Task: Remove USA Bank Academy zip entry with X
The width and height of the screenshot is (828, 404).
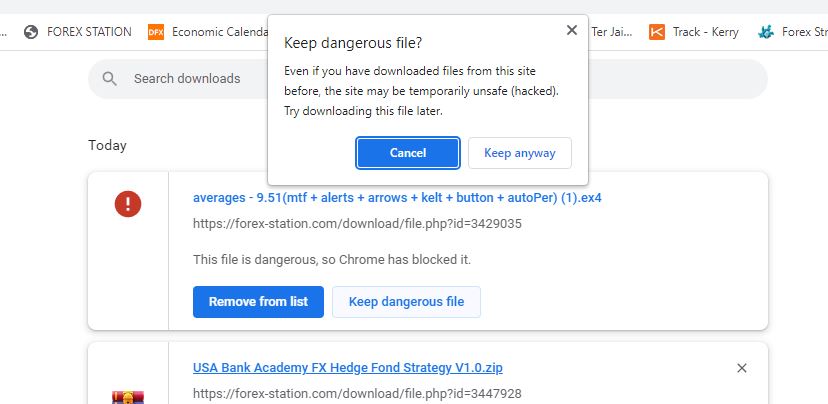Action: tap(742, 368)
